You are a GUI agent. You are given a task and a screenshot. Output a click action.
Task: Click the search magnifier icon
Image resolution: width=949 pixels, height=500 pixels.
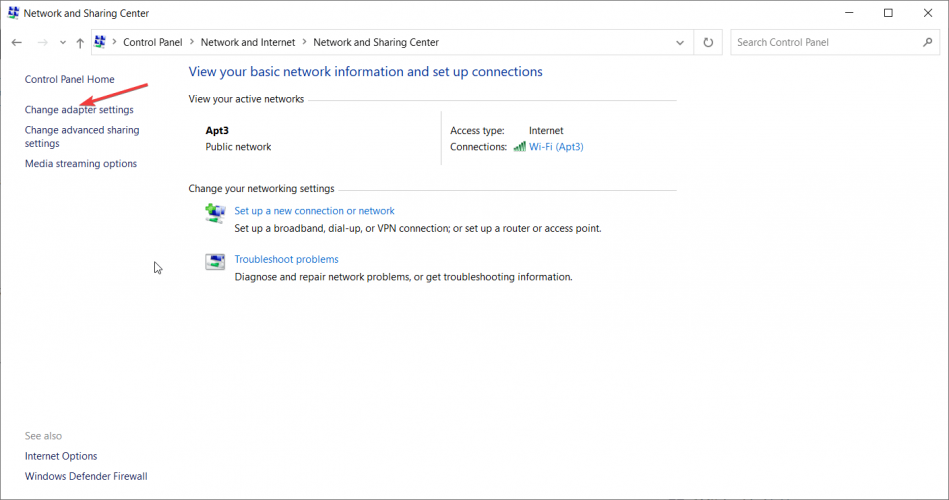pyautogui.click(x=927, y=43)
